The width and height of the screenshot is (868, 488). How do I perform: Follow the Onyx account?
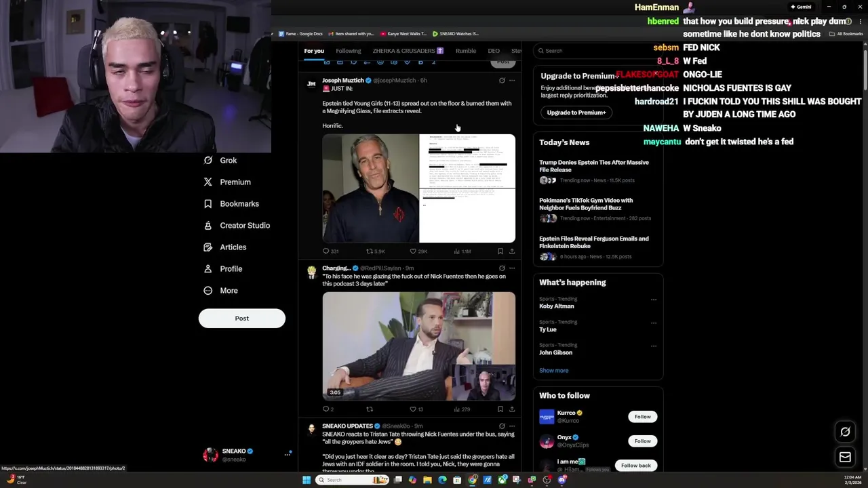pyautogui.click(x=642, y=441)
